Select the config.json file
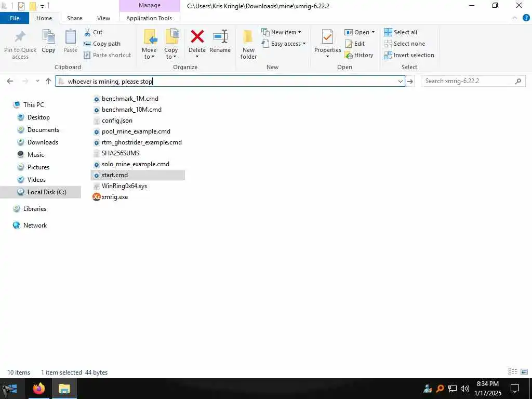Screen dimensions: 532x399 coord(117,121)
